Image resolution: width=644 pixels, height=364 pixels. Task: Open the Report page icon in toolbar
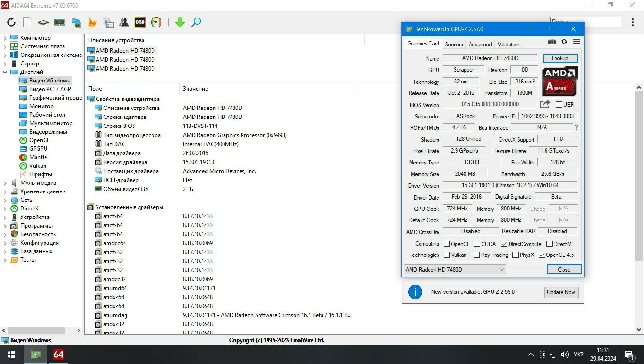coord(27,22)
